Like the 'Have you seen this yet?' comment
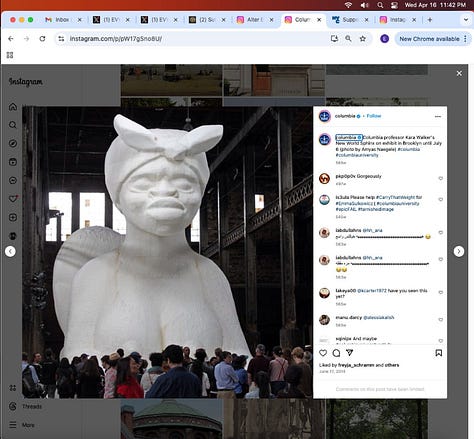 point(440,292)
